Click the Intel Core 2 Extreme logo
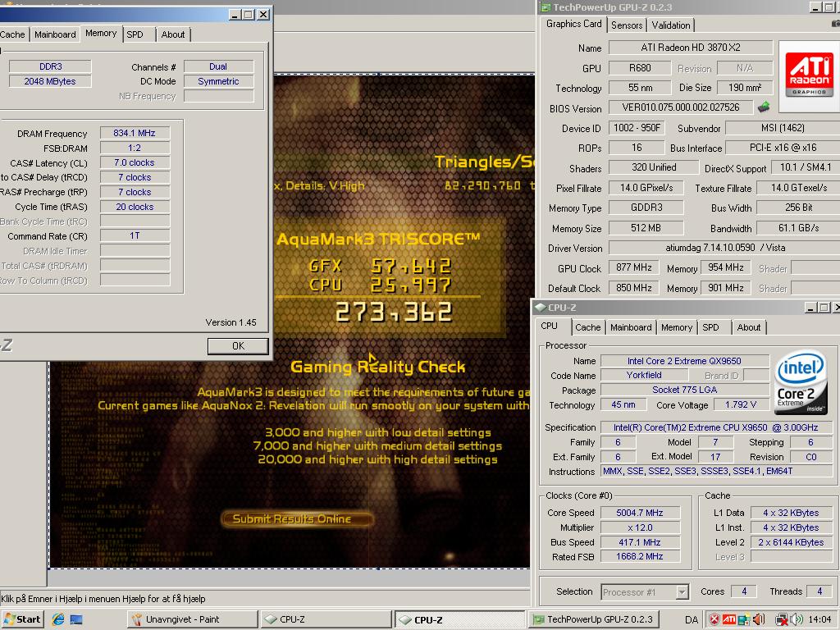This screenshot has width=840, height=630. point(801,381)
